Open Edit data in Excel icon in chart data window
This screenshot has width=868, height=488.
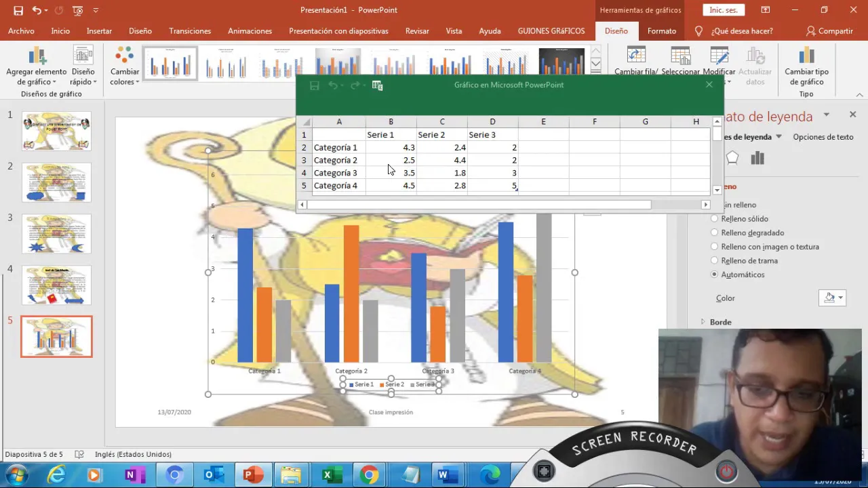click(378, 85)
